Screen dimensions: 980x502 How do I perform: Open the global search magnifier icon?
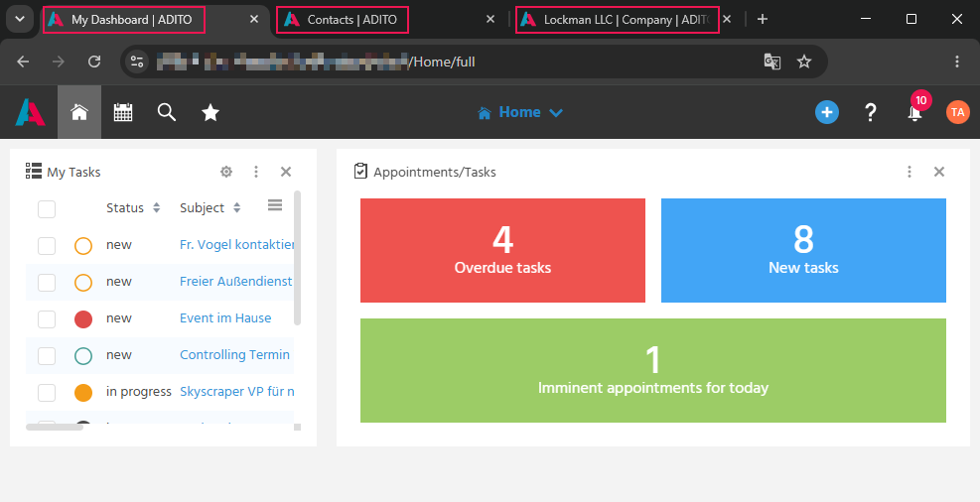pyautogui.click(x=167, y=112)
